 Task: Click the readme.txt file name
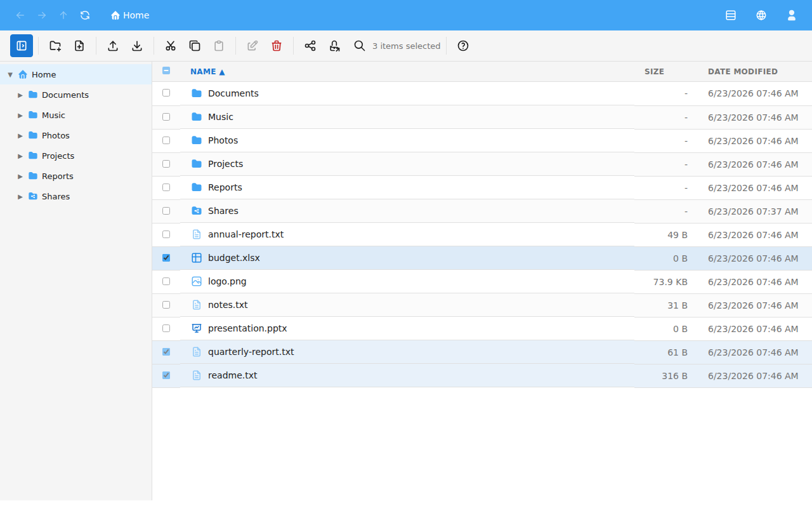233,375
